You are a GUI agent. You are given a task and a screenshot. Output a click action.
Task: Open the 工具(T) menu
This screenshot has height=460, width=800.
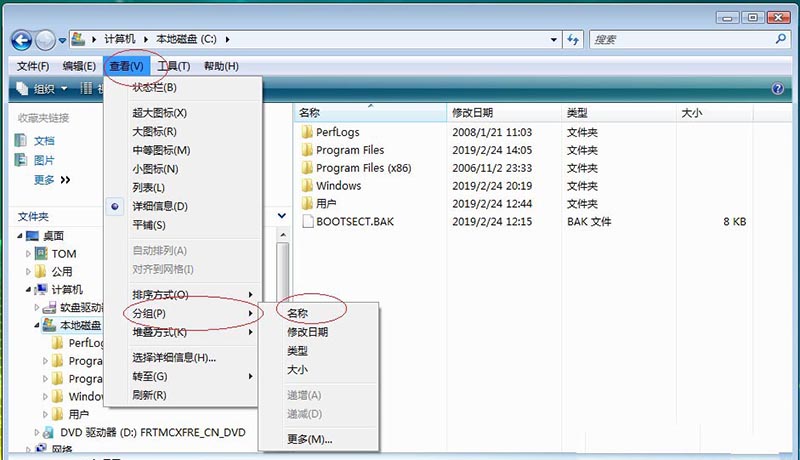coord(173,66)
